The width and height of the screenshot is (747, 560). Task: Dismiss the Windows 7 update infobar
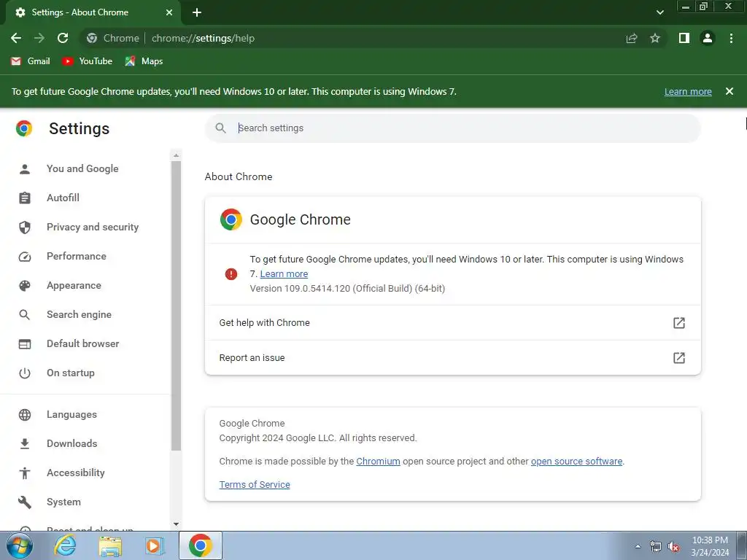[x=729, y=91]
